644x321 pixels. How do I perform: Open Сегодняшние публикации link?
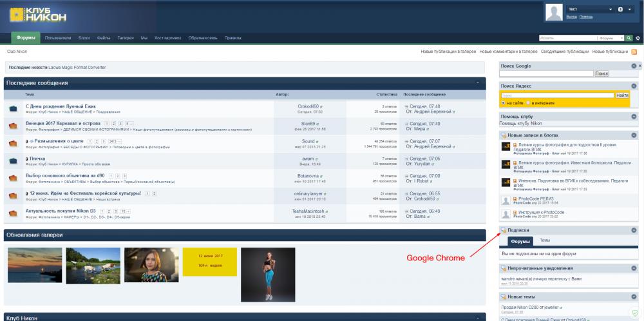tap(565, 52)
